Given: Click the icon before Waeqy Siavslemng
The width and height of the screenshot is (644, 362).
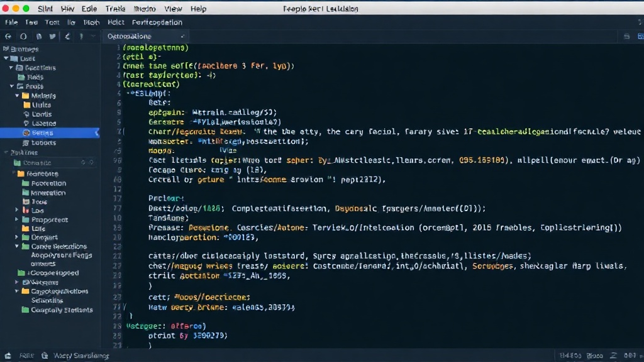Looking at the screenshot, I should click(x=45, y=356).
